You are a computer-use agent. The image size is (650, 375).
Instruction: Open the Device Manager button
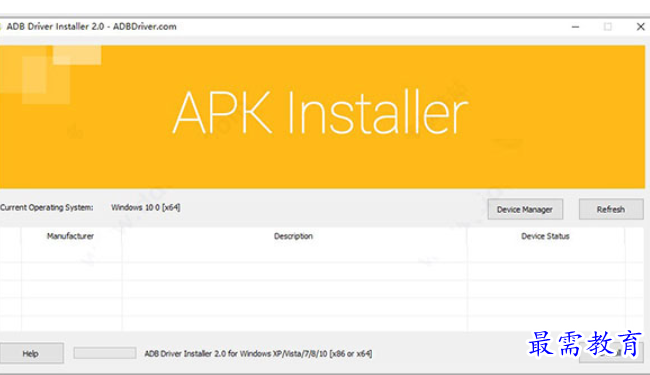click(525, 209)
